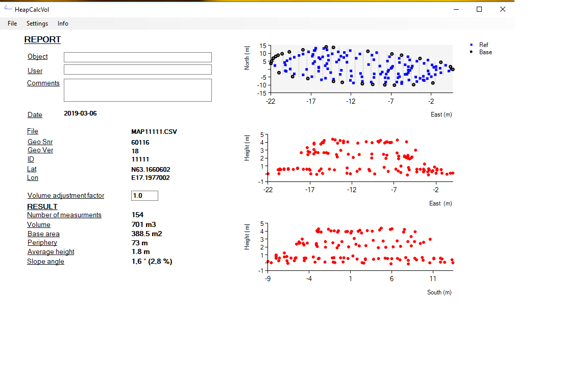Viewport: 588px width, 368px height.
Task: Click the Volume adjustment factor label
Action: tap(66, 195)
